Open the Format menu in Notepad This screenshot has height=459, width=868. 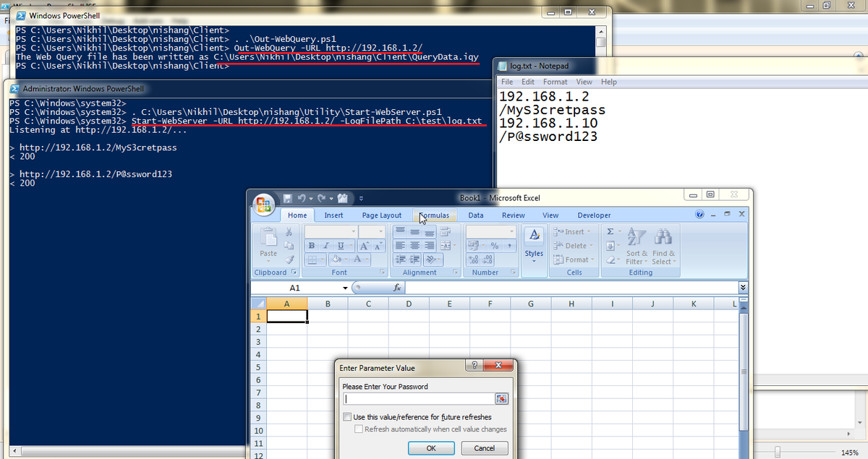[556, 82]
